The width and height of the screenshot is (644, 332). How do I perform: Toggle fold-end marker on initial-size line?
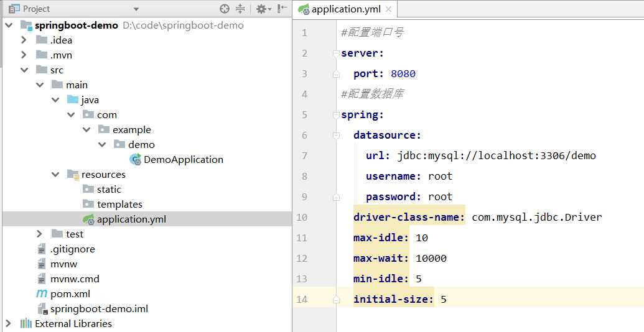(x=336, y=300)
